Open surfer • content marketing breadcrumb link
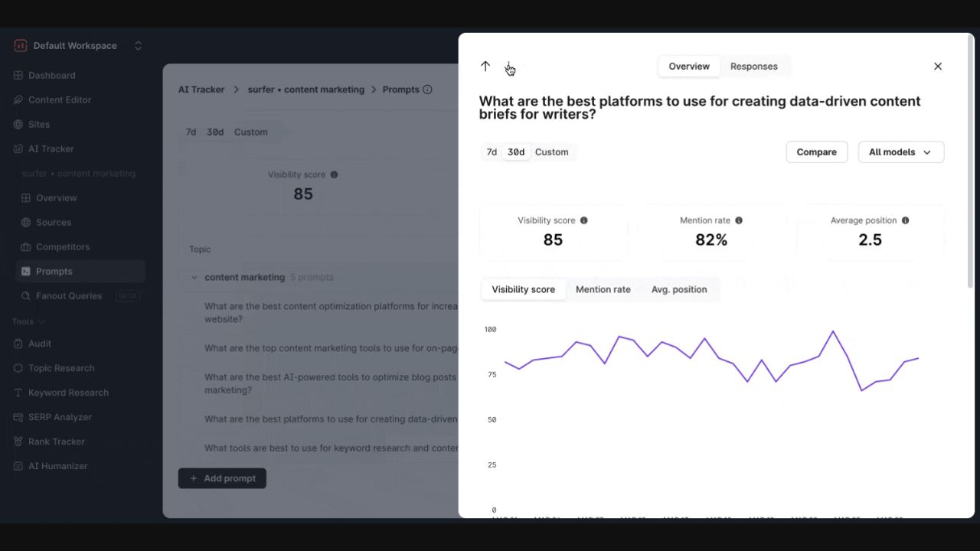This screenshot has width=980, height=551. 306,90
